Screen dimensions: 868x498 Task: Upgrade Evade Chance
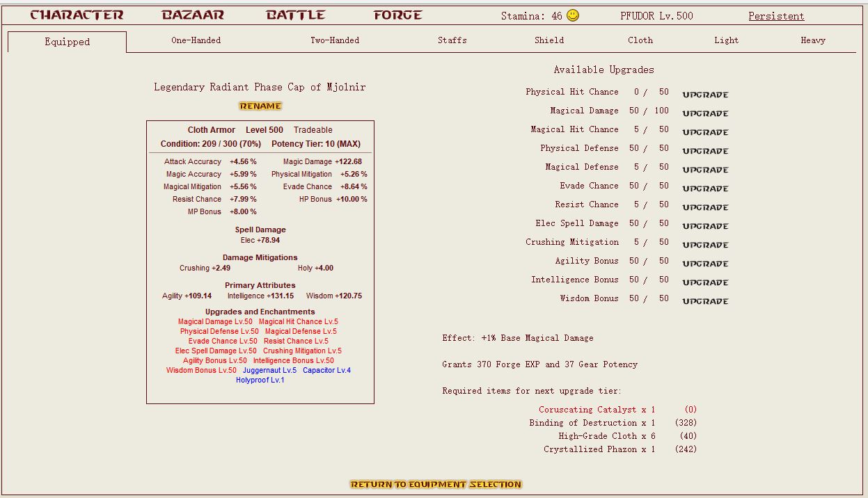[704, 188]
